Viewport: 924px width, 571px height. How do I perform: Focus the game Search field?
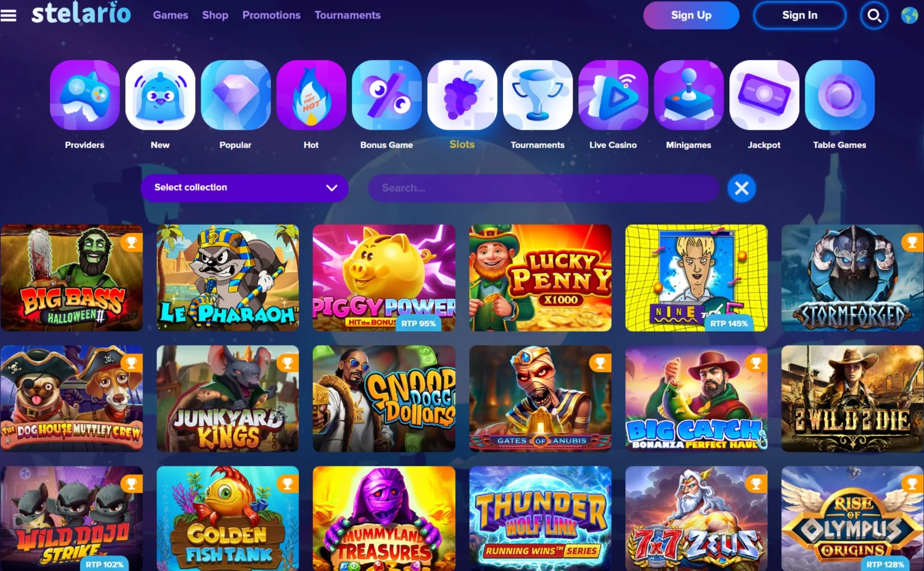point(544,188)
